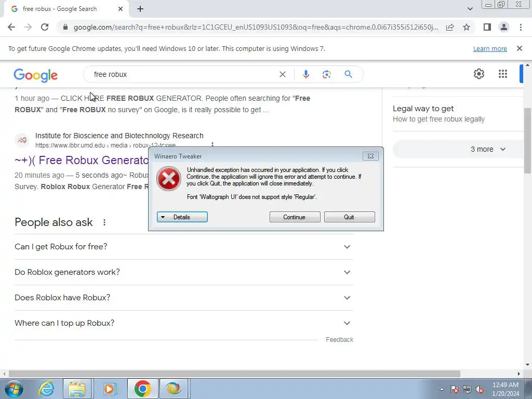
Task: Open the Legal way to get suggestion
Action: (x=457, y=114)
